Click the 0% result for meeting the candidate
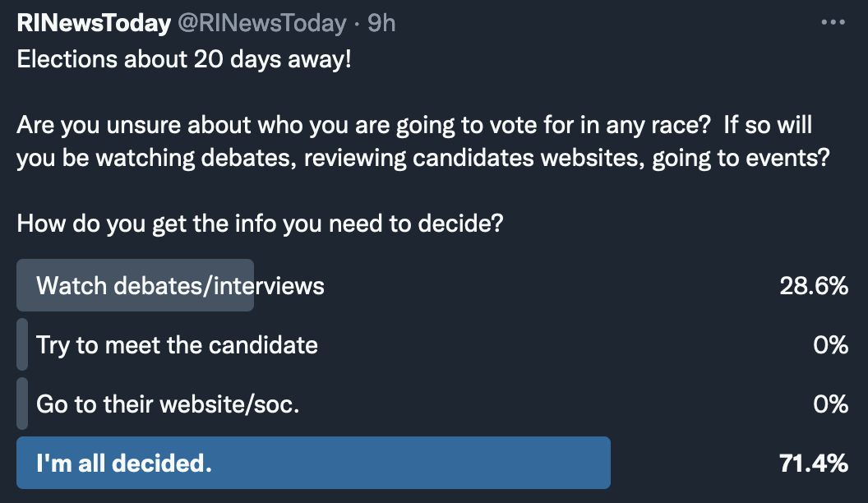The width and height of the screenshot is (868, 503). (830, 344)
